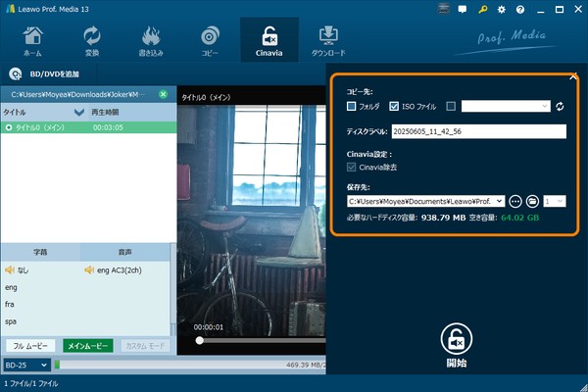Screen dimensions: 588x392
Task: Open the help question mark icon
Action: 520,10
